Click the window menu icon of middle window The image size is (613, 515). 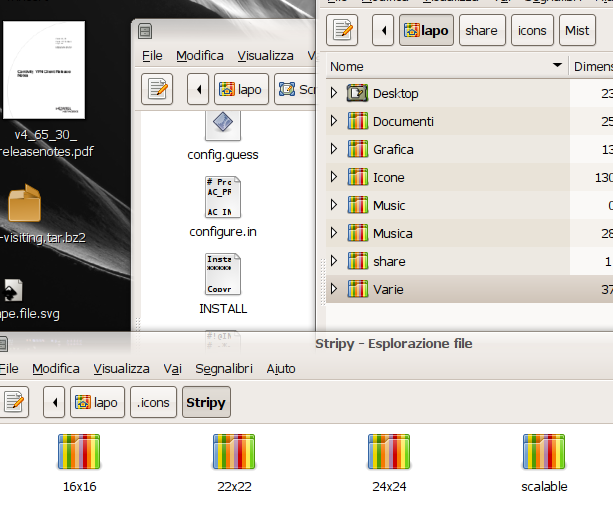[x=145, y=31]
